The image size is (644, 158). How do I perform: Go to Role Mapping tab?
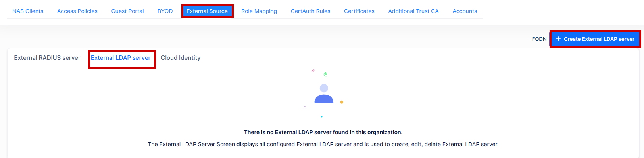tap(259, 11)
